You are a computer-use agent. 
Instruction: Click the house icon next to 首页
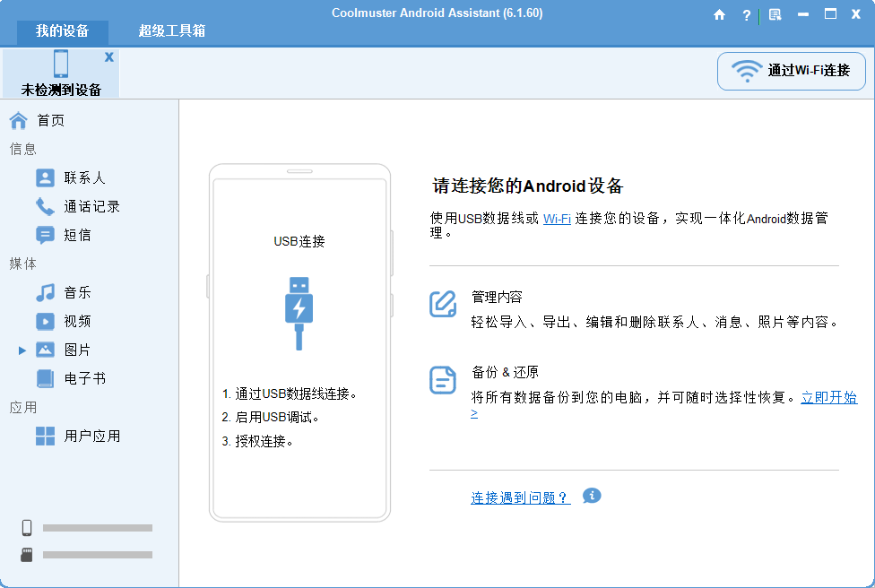tap(19, 120)
